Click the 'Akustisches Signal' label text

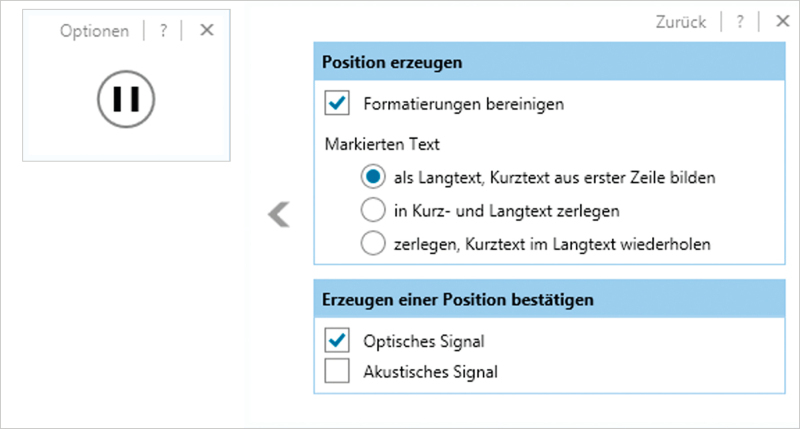(430, 372)
